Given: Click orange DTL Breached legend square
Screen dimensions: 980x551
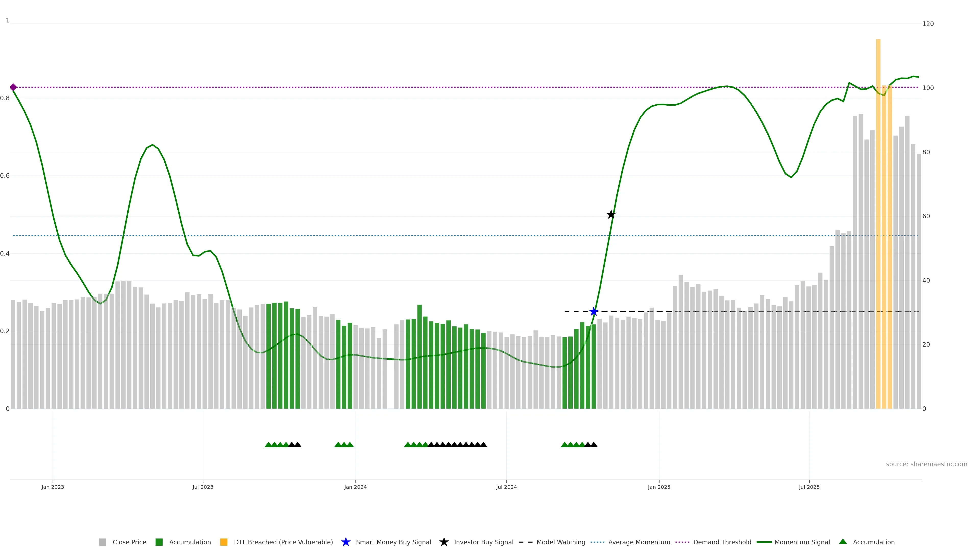Looking at the screenshot, I should coord(224,542).
